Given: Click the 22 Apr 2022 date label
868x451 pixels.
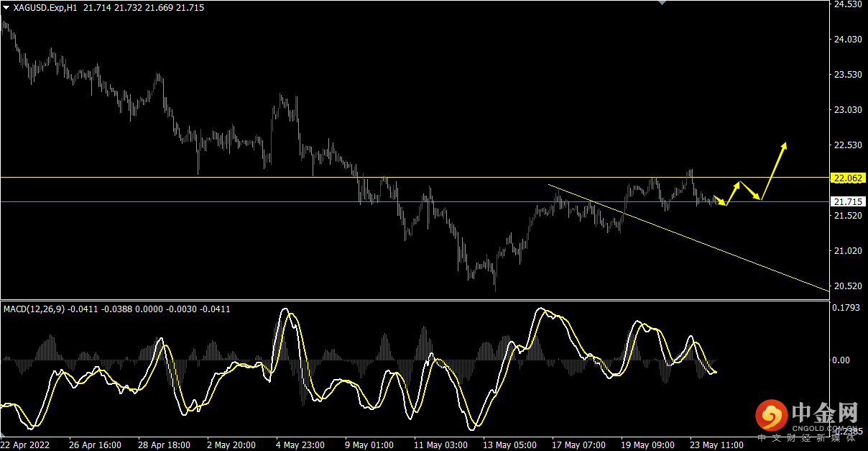Looking at the screenshot, I should click(27, 445).
